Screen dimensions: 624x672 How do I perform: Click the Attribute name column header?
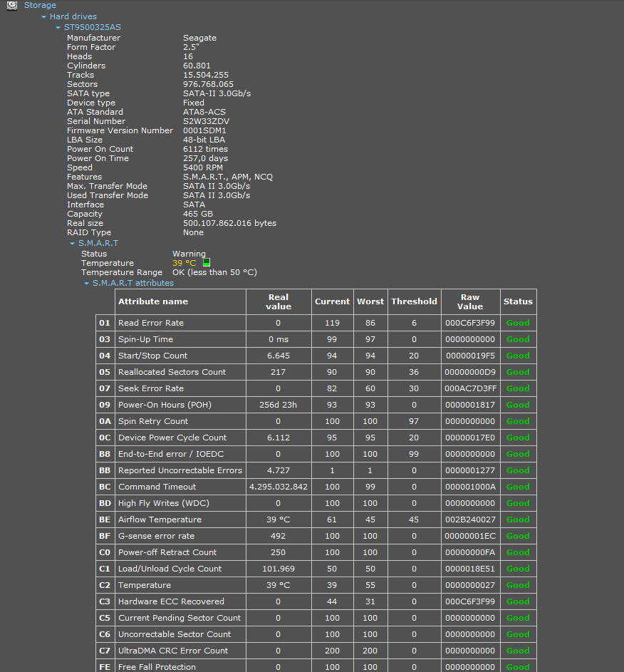[153, 301]
